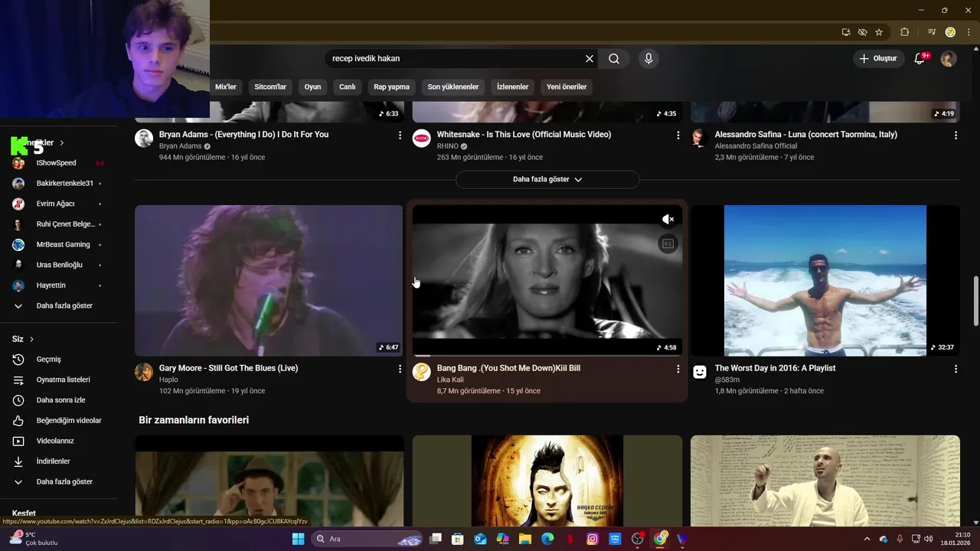Click the Oluştur create button
Image resolution: width=980 pixels, height=551 pixels.
click(x=877, y=58)
